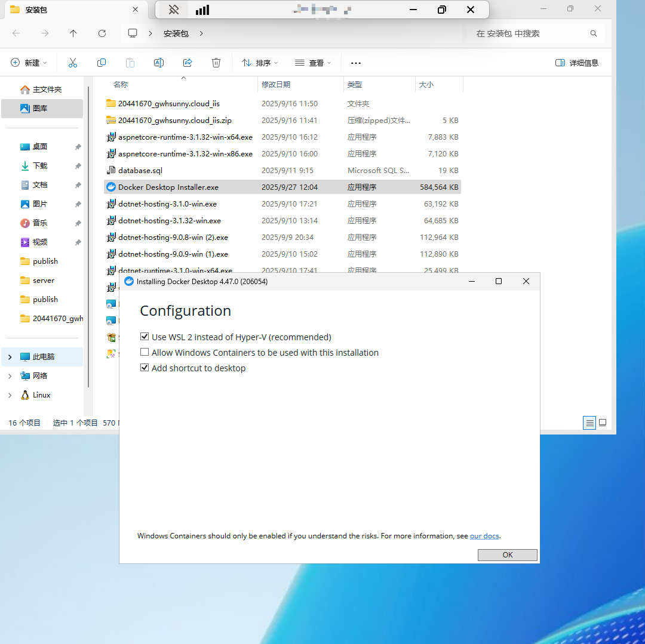Open Downloads (下载) in sidebar
The width and height of the screenshot is (645, 644).
(x=40, y=165)
